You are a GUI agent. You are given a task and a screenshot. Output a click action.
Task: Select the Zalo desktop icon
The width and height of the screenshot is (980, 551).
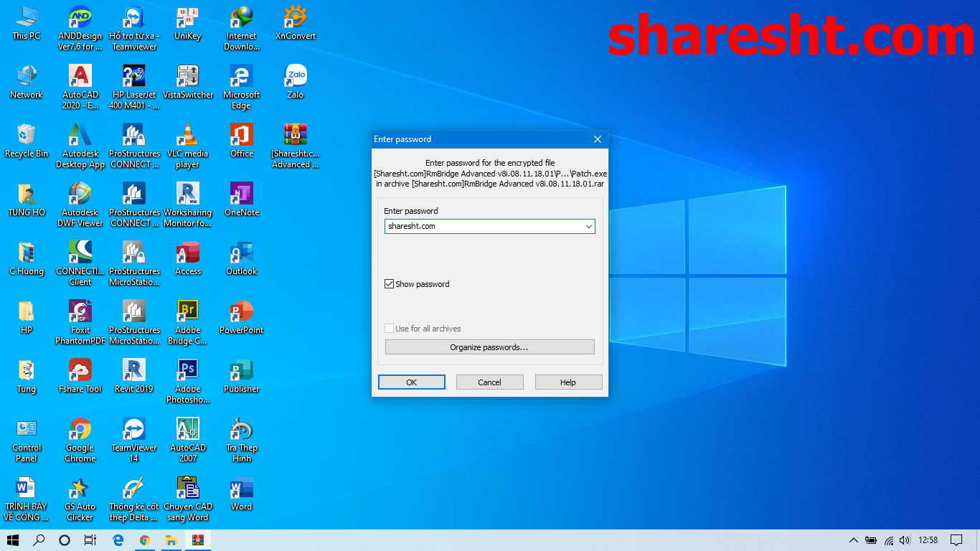296,82
